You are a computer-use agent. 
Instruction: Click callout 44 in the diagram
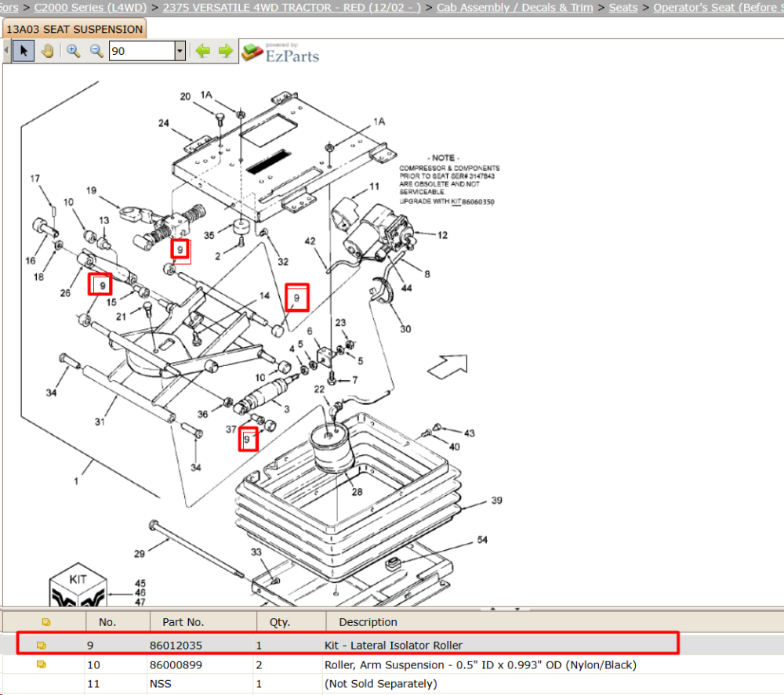406,288
